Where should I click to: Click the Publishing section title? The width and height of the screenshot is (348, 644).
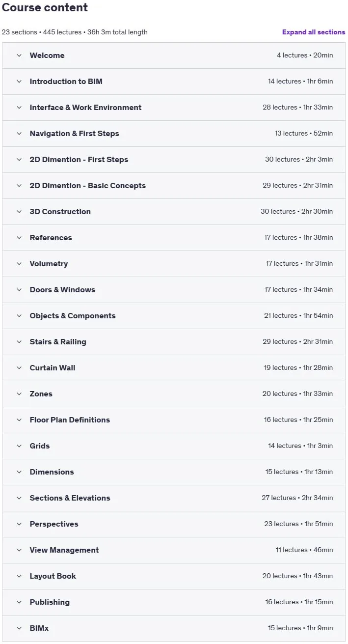[50, 602]
